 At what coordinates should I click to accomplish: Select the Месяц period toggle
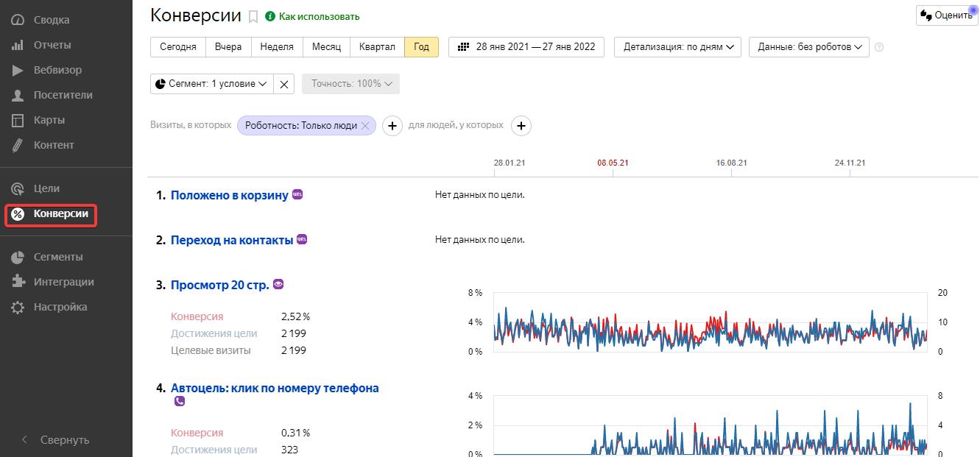[x=326, y=46]
